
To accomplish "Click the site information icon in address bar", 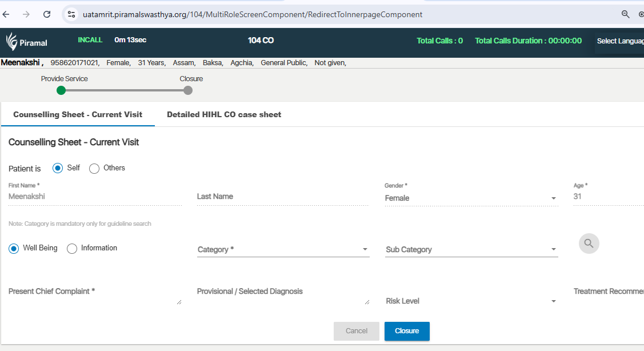I will [71, 14].
